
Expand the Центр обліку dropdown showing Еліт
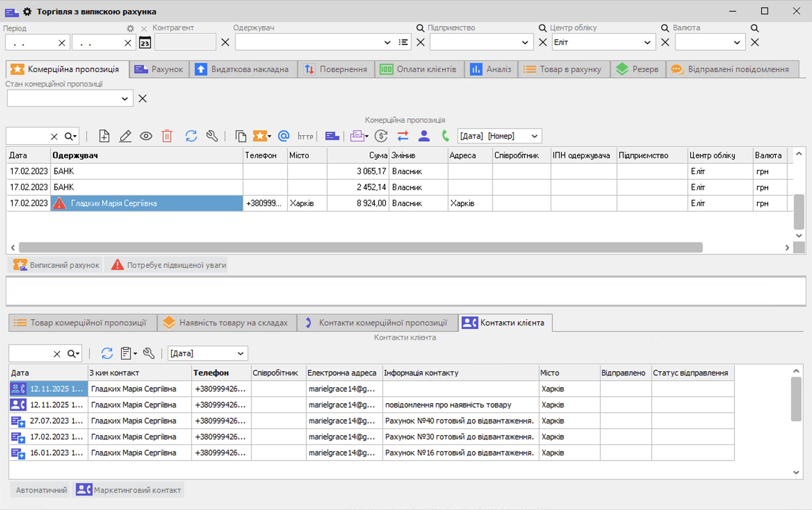(x=647, y=42)
